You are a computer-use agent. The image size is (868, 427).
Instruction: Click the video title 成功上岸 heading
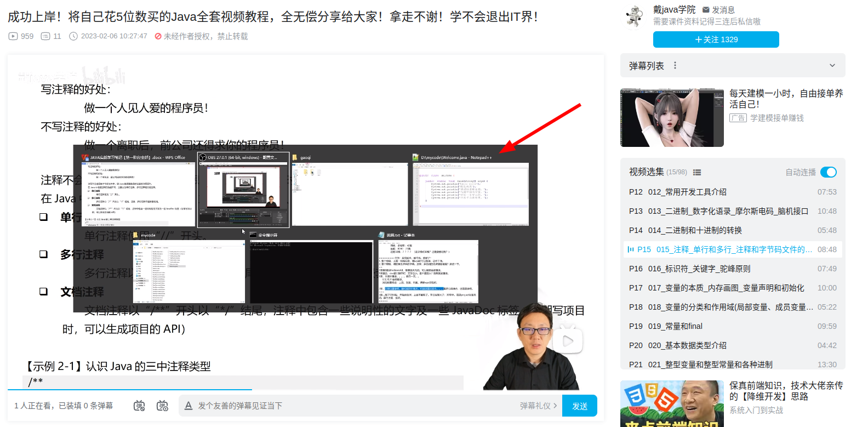[x=275, y=16]
